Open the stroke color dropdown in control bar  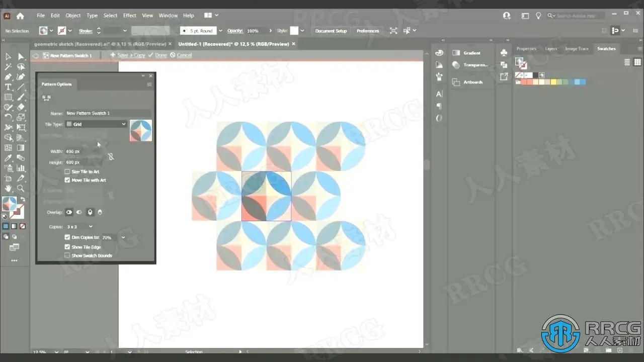tap(70, 31)
